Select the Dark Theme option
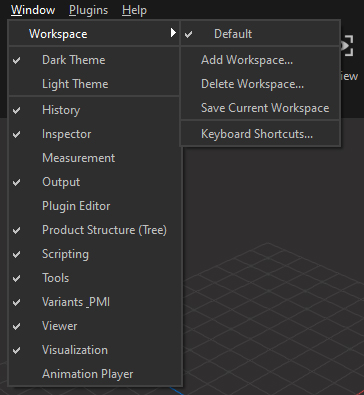The width and height of the screenshot is (364, 395). point(95,60)
